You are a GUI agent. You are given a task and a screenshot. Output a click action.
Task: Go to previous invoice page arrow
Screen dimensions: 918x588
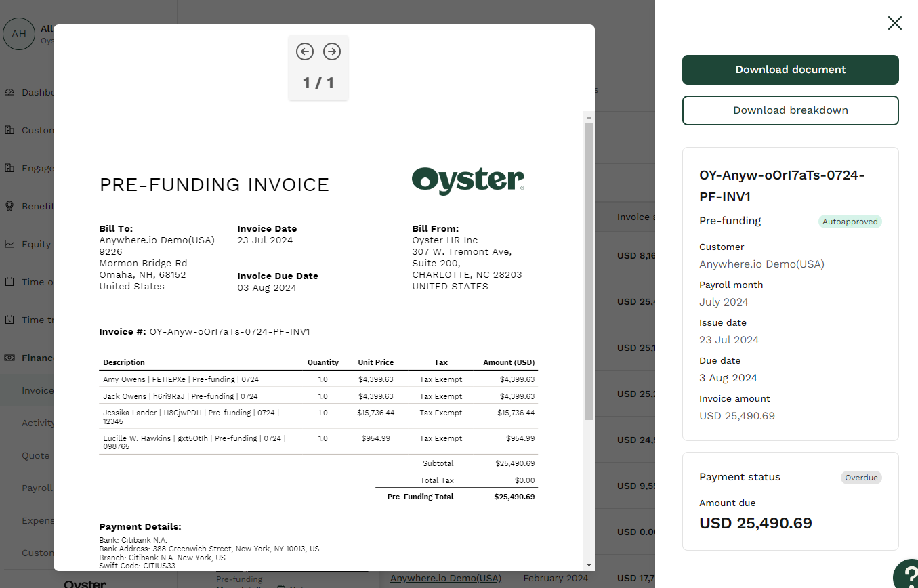(x=305, y=51)
